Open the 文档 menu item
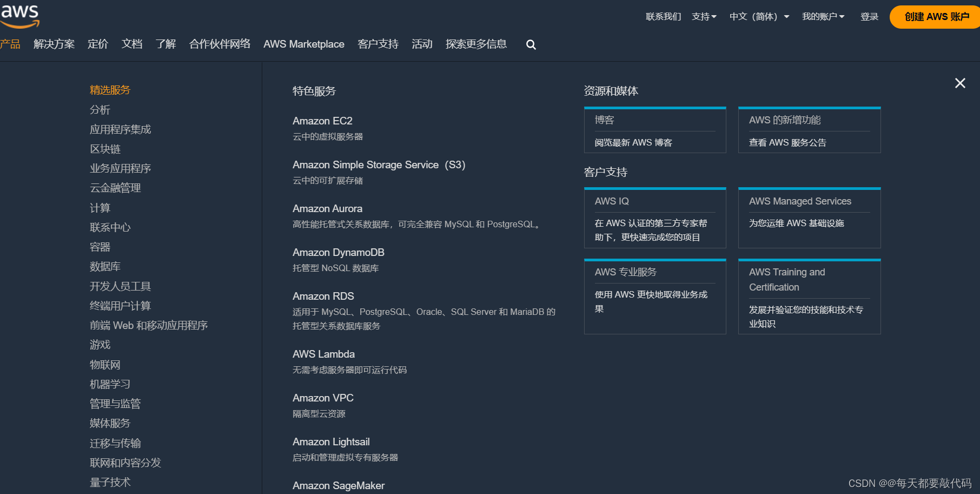980x494 pixels. point(132,44)
